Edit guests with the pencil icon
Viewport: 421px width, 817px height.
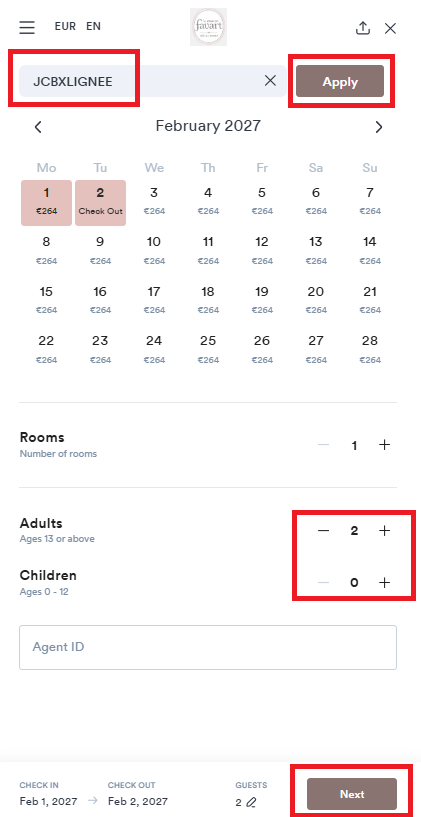pyautogui.click(x=252, y=802)
